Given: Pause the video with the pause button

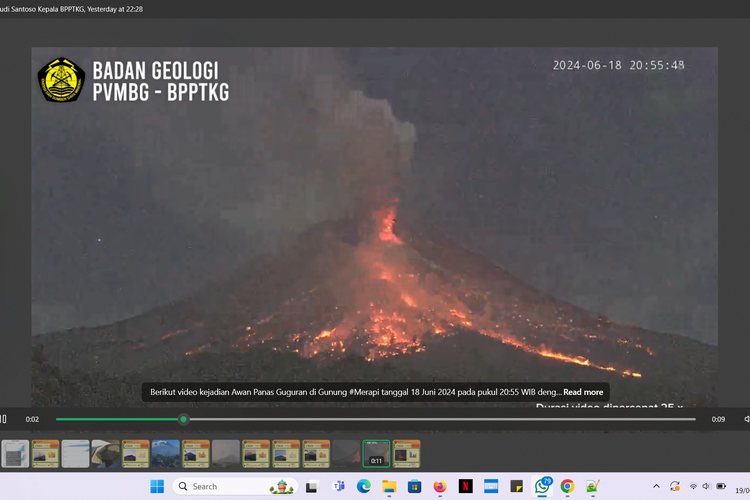Looking at the screenshot, I should tap(3, 419).
